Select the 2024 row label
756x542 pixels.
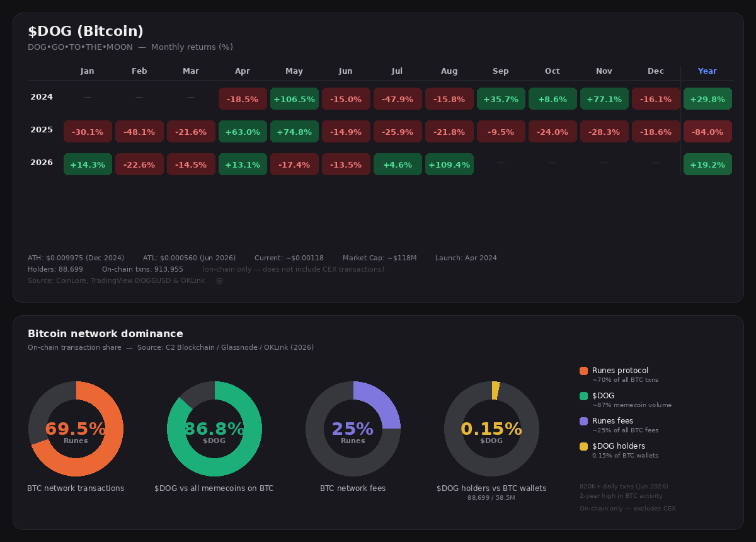tap(42, 97)
